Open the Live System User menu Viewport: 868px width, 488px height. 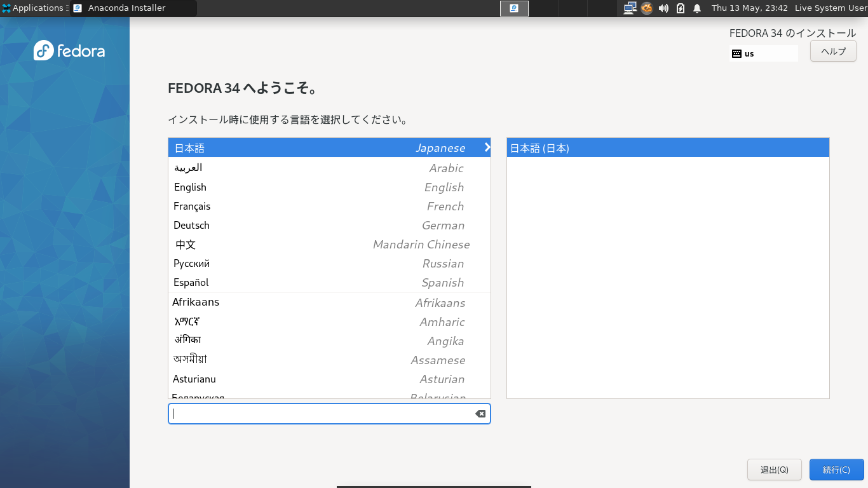pyautogui.click(x=831, y=8)
